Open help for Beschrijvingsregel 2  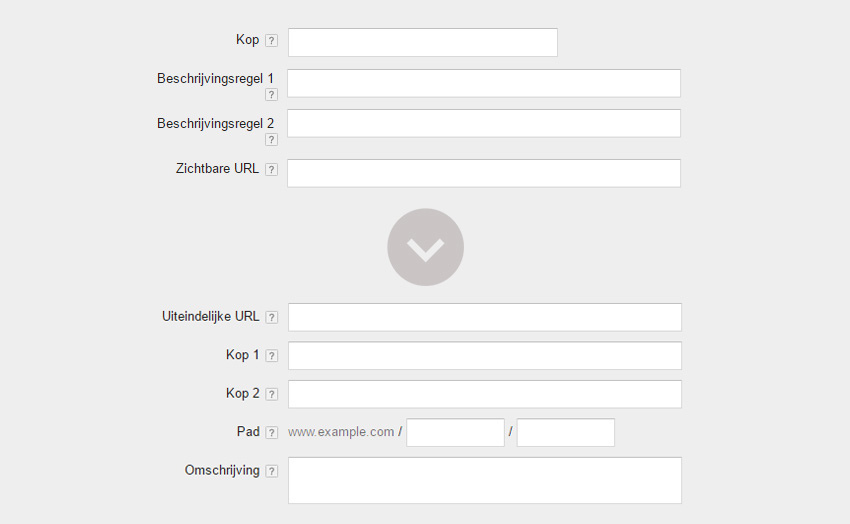[271, 140]
